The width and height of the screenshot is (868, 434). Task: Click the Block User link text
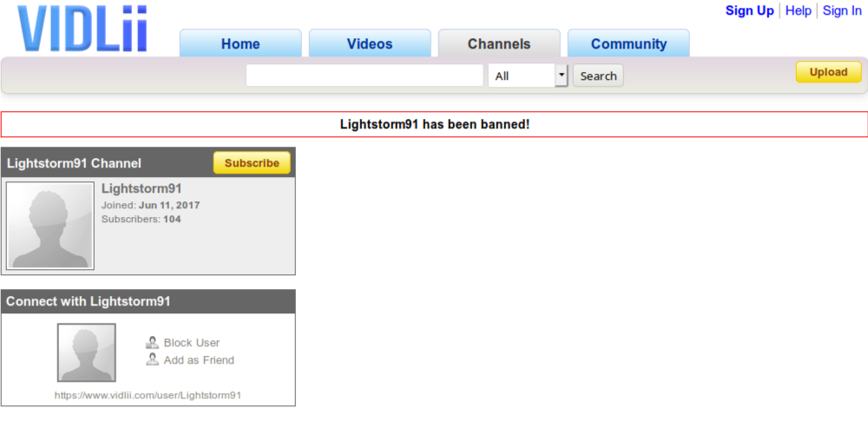[192, 343]
